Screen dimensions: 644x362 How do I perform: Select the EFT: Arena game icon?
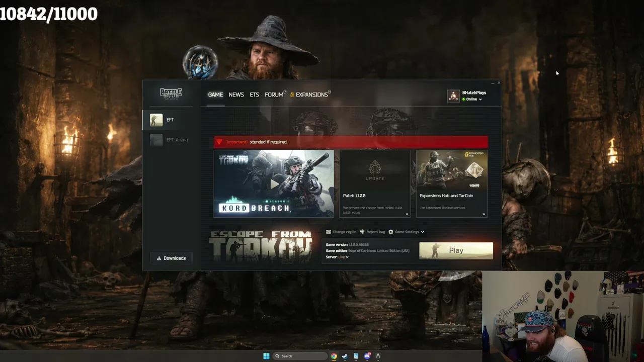tap(156, 140)
